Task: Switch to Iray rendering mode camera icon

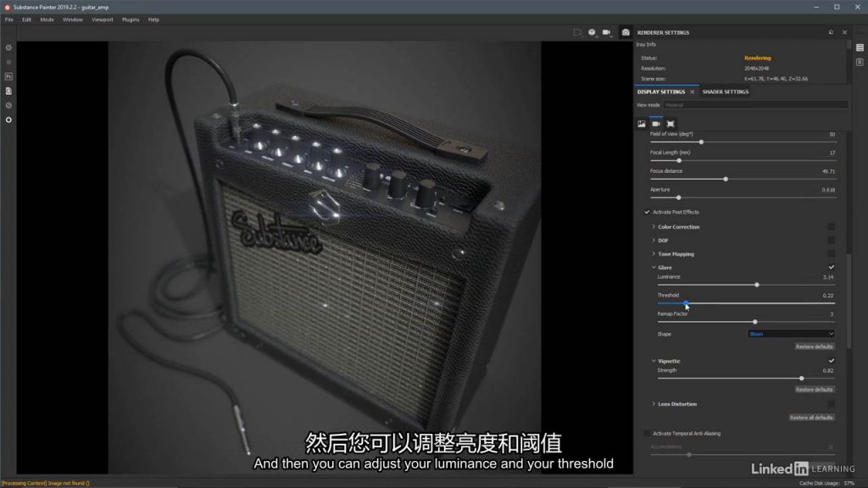Action: pyautogui.click(x=626, y=33)
